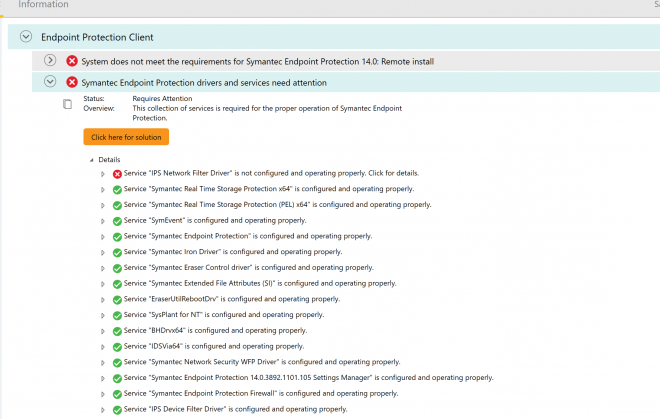Click the green check icon for EraserUtilRebootDrv
The width and height of the screenshot is (660, 419).
pos(117,300)
